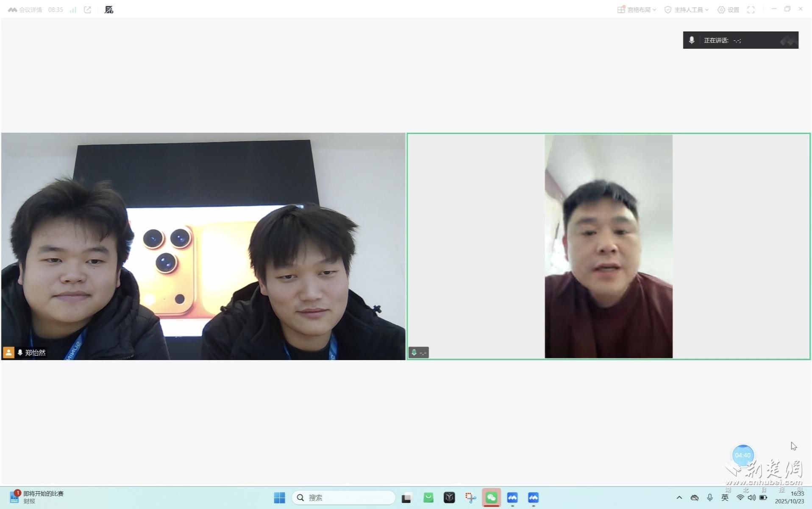Toggle the 英 input method indicator

[x=725, y=498]
